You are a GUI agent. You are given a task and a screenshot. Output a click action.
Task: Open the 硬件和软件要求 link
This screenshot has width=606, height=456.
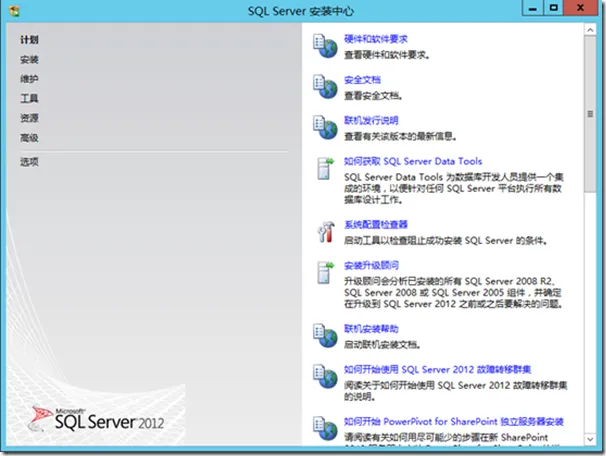[376, 39]
